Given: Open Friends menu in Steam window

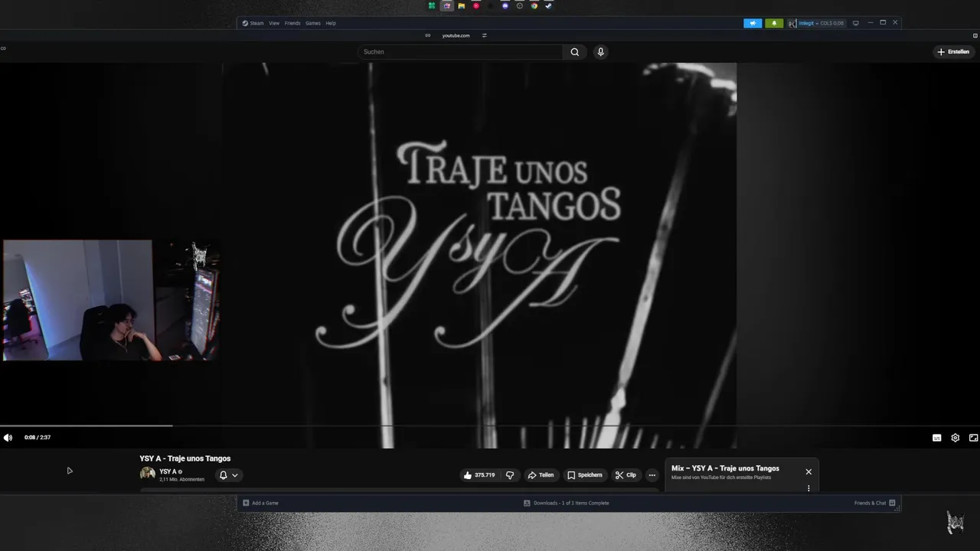Looking at the screenshot, I should 292,23.
